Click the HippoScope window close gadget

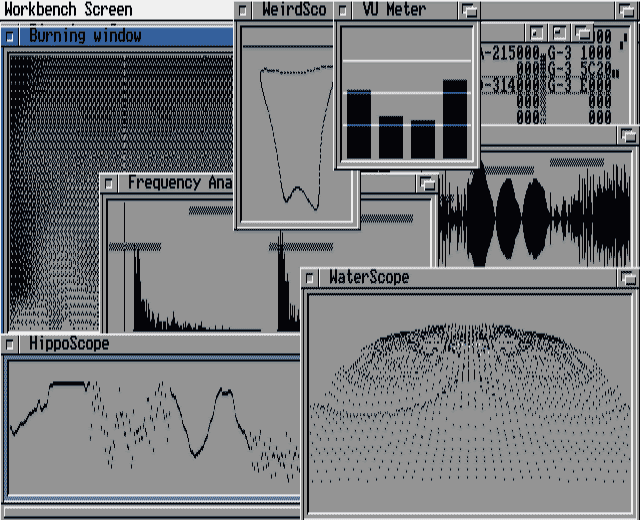(x=10, y=344)
